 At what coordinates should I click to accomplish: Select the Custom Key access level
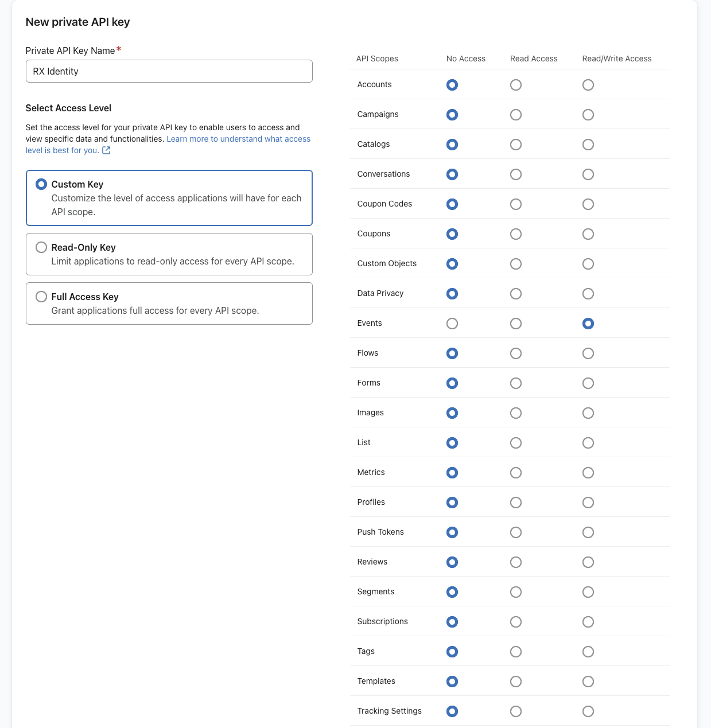click(x=41, y=184)
